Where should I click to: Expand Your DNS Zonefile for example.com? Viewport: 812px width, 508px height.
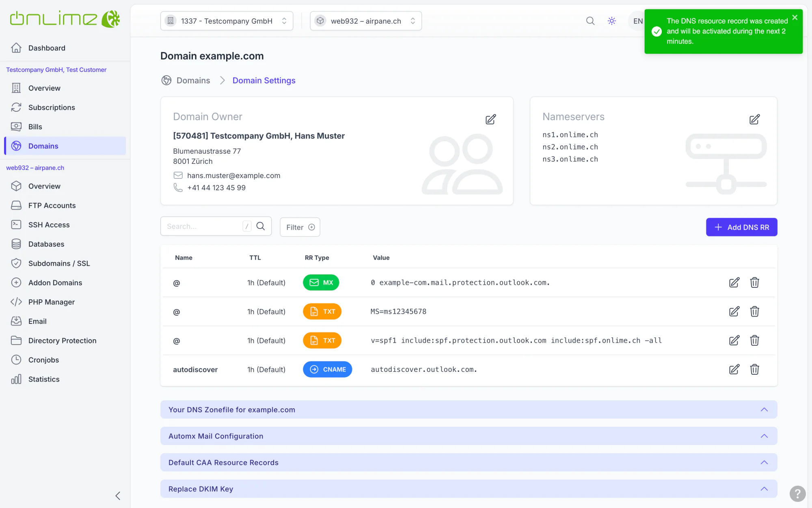click(469, 410)
